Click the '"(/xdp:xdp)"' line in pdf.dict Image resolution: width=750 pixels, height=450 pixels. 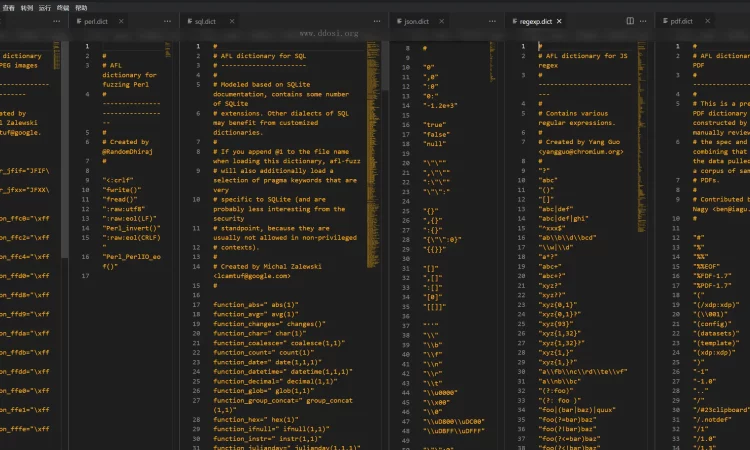tap(716, 305)
